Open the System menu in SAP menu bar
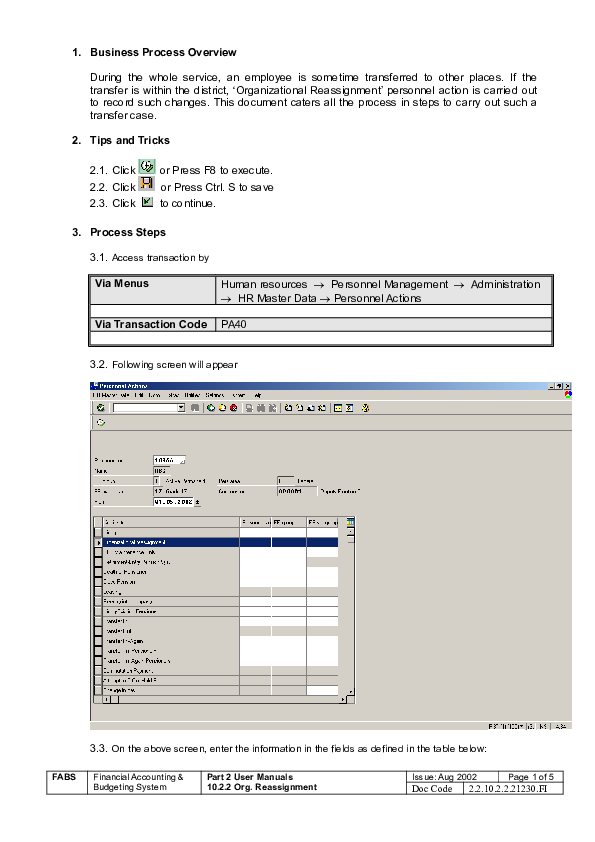This screenshot has width=595, height=842. coord(238,395)
